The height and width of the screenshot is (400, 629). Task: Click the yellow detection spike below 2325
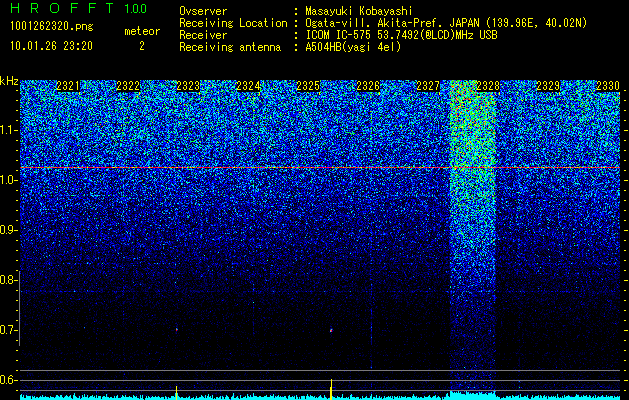tap(331, 389)
